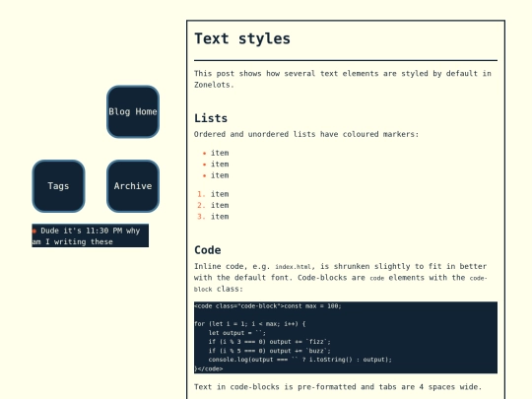Click 'This post shows how several' intro paragraph

(x=343, y=79)
